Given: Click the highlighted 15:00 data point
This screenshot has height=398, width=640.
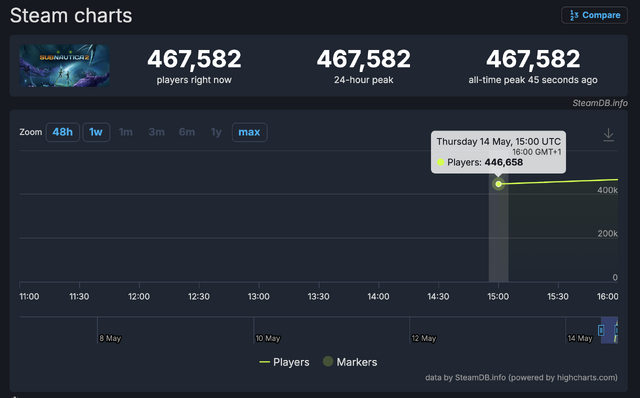Looking at the screenshot, I should click(498, 184).
